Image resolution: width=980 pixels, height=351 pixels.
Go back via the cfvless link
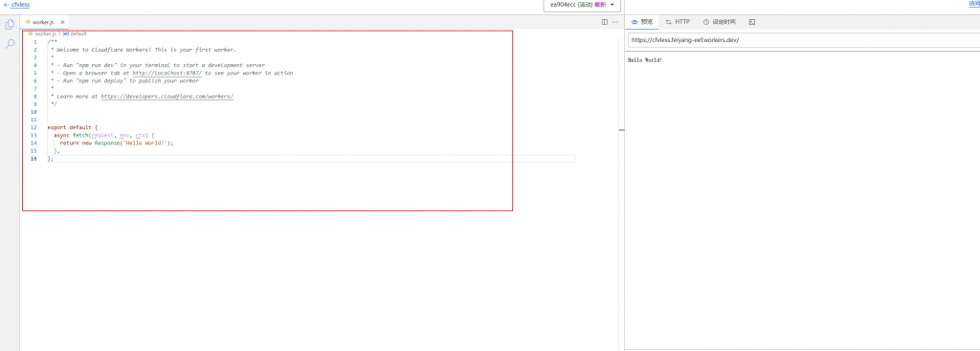[x=17, y=5]
